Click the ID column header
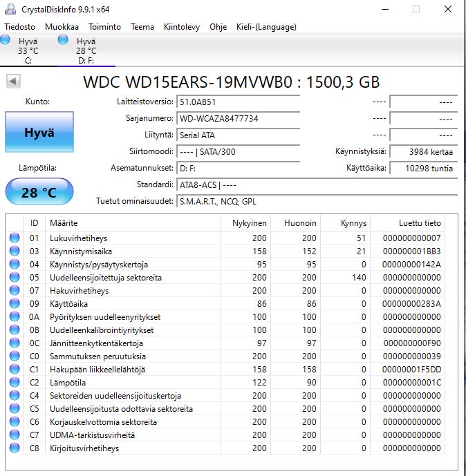This screenshot has height=476, width=466. point(34,223)
